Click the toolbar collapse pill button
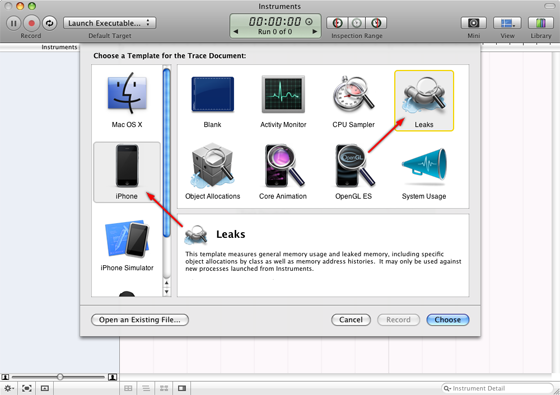Image resolution: width=560 pixels, height=395 pixels. click(549, 6)
